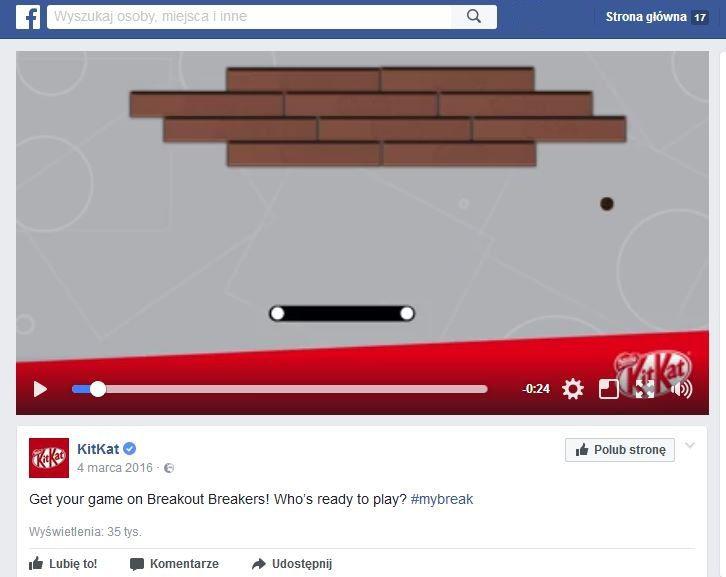This screenshot has width=726, height=577.
Task: Click the speech bubble Komentarze icon
Action: pyautogui.click(x=137, y=564)
